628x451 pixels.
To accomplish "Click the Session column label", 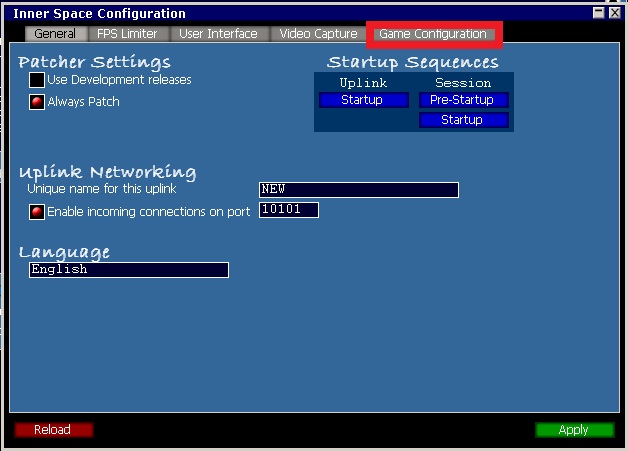I will click(463, 83).
